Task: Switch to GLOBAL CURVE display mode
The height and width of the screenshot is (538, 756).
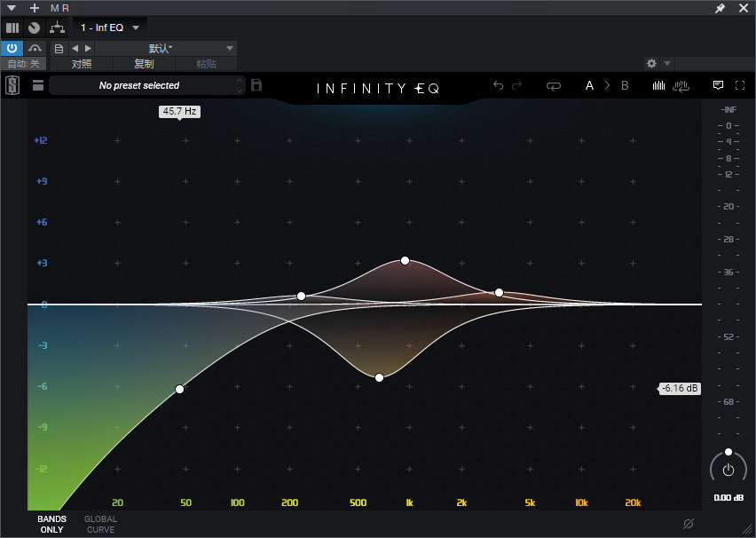Action: click(x=101, y=524)
